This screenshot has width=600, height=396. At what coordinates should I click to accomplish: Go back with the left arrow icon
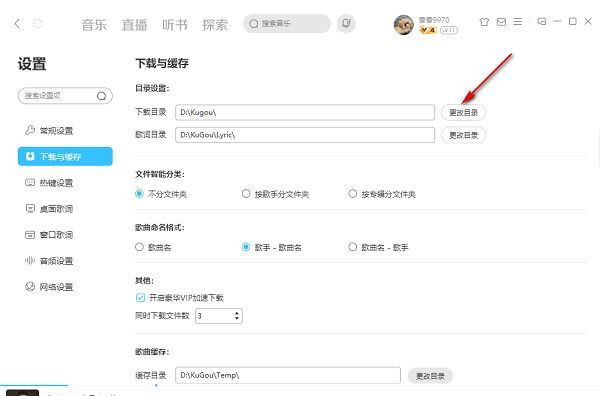pyautogui.click(x=17, y=24)
